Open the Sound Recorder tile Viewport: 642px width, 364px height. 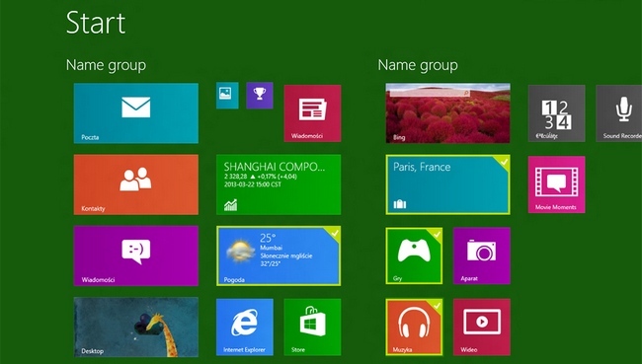tap(618, 113)
